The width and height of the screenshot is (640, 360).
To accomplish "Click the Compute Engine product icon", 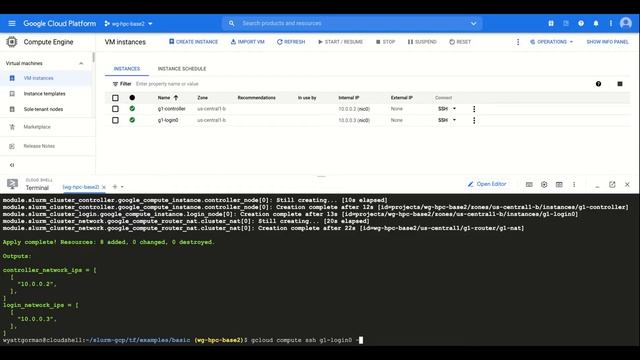I will [x=12, y=42].
